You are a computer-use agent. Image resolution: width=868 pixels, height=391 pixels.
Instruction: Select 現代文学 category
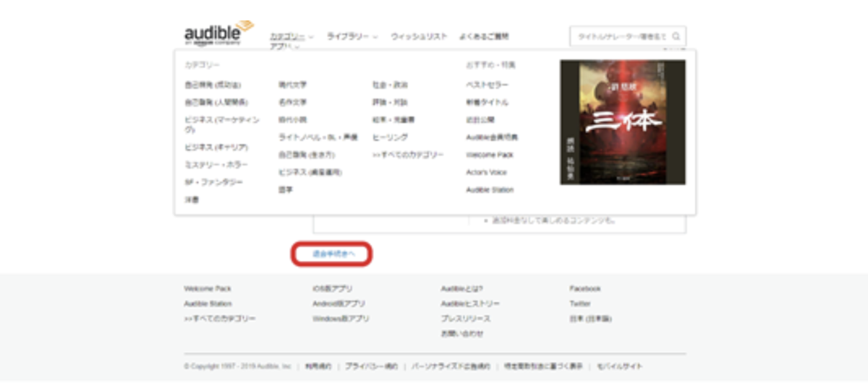(x=292, y=85)
